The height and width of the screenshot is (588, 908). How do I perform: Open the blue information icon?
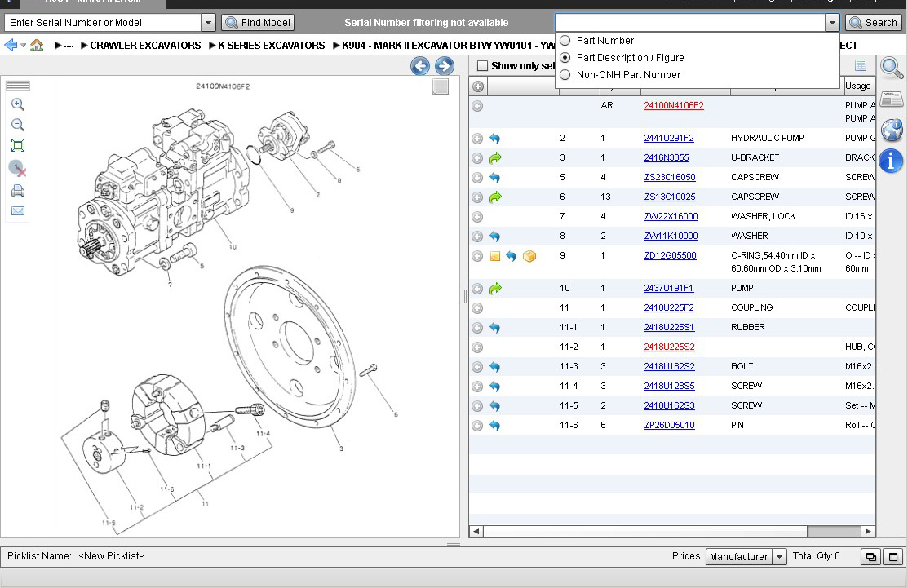tap(891, 161)
